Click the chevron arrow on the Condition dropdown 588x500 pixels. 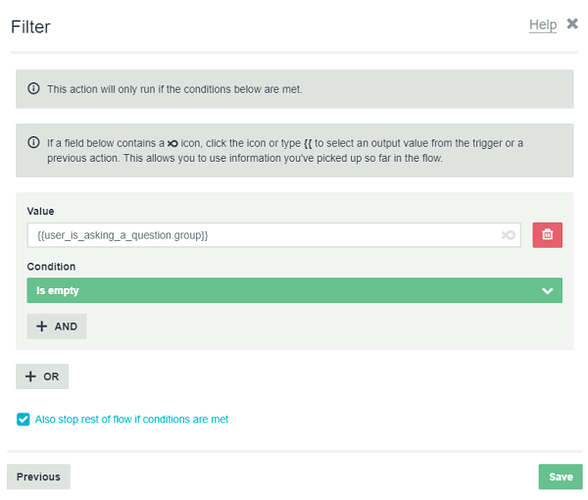point(547,291)
